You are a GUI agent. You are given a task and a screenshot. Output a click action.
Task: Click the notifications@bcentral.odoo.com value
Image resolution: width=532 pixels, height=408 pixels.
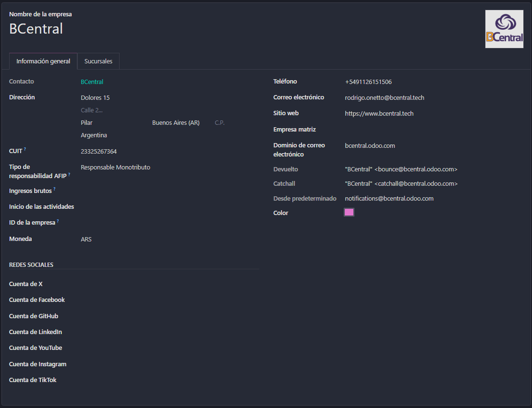point(389,199)
